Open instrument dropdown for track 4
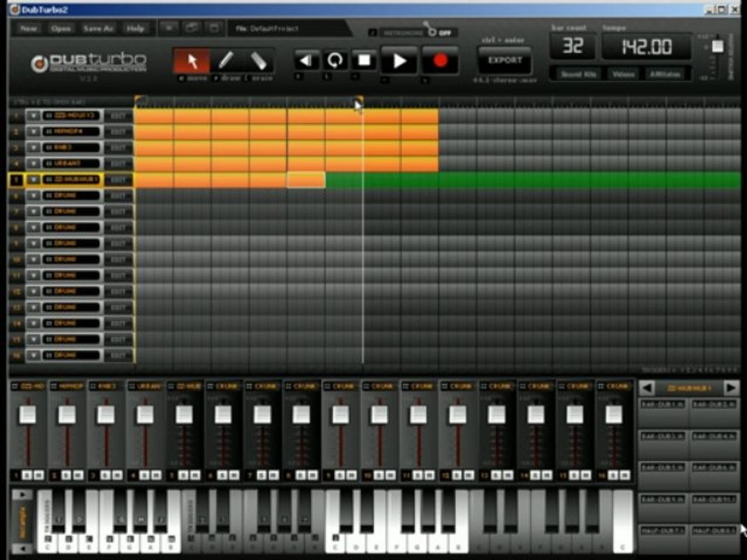Screen dimensions: 747x560 [33, 163]
